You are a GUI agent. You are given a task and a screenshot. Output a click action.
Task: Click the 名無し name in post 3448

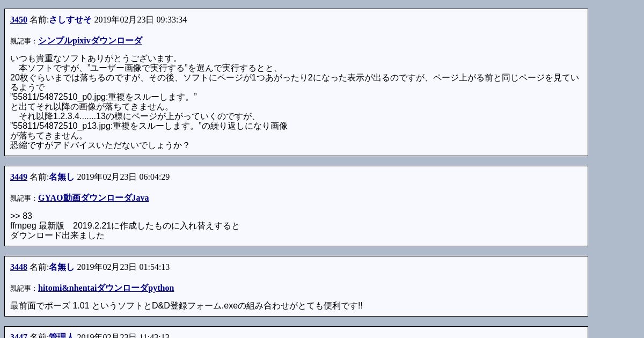62,267
